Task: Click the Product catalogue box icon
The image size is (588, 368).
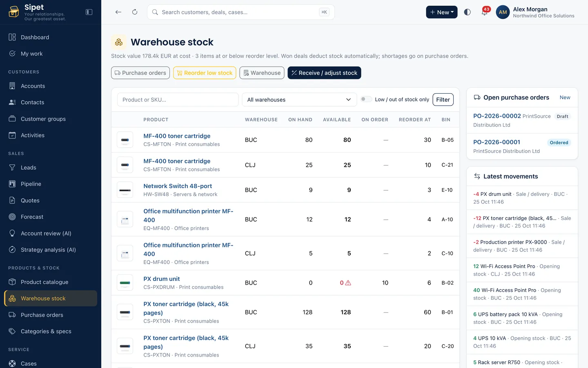Action: (12, 282)
